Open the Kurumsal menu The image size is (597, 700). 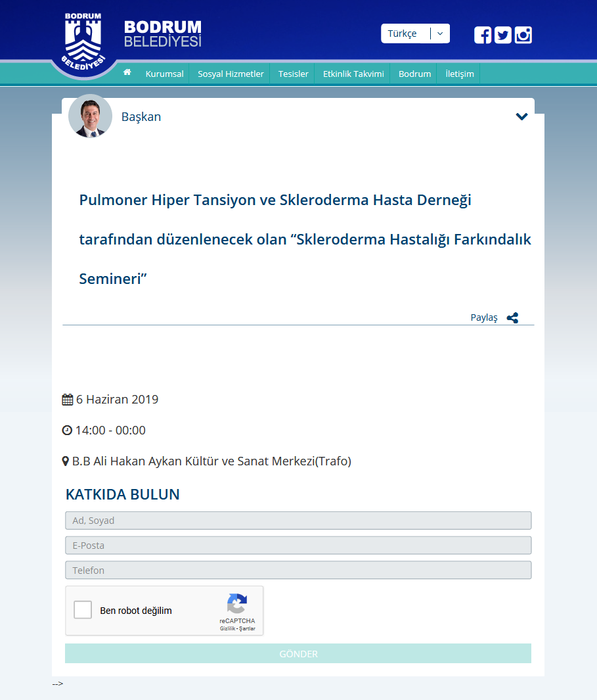[x=164, y=74]
